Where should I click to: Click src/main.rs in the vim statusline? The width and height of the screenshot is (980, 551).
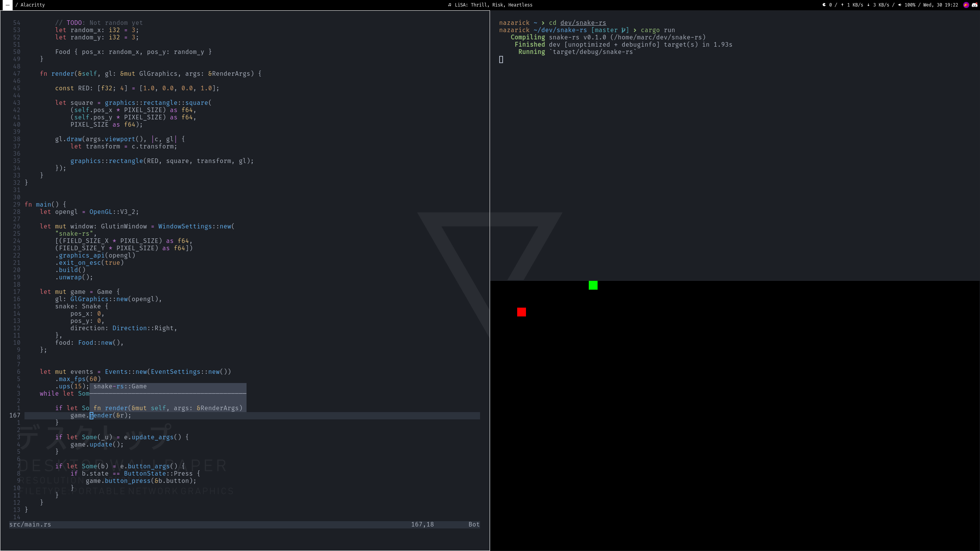(x=30, y=524)
